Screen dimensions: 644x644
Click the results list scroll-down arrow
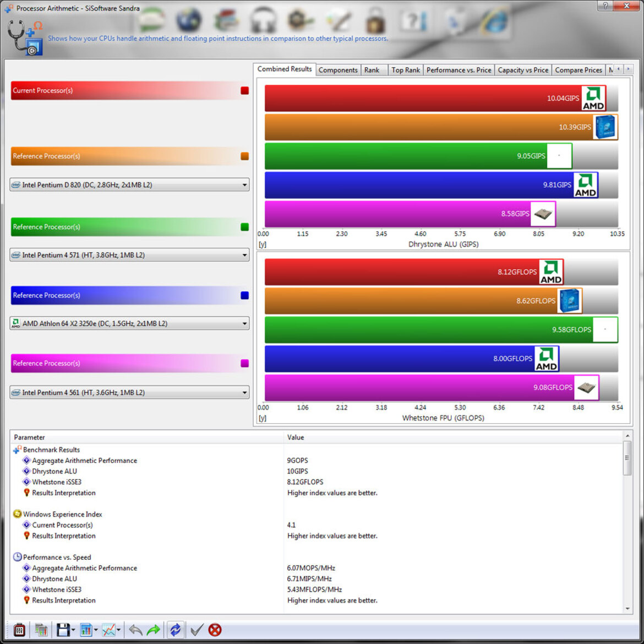627,609
